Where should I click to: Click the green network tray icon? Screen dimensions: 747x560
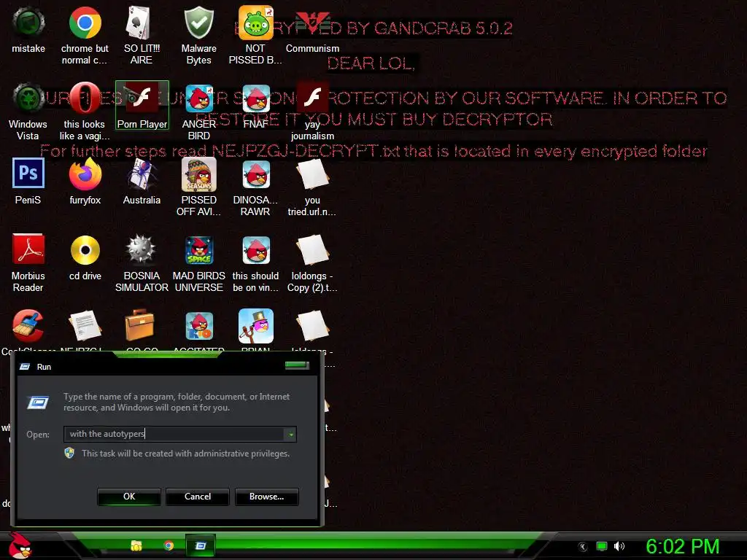click(x=602, y=546)
